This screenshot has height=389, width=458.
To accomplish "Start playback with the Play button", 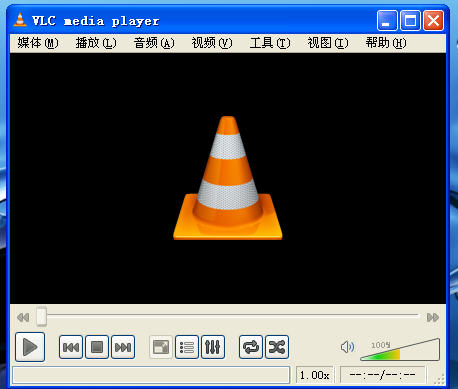I will click(x=30, y=347).
